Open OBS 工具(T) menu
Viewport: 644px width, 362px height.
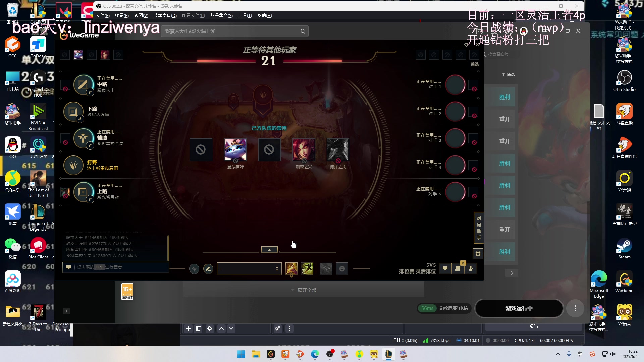click(245, 16)
